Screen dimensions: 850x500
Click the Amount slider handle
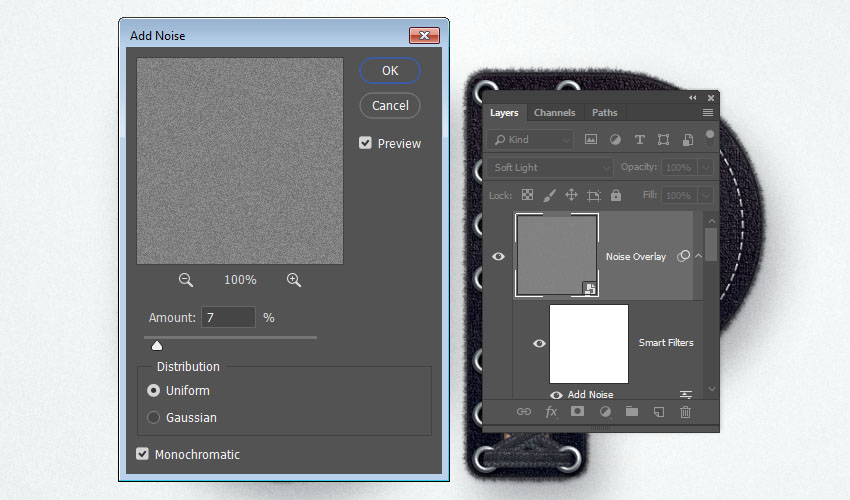pos(157,346)
